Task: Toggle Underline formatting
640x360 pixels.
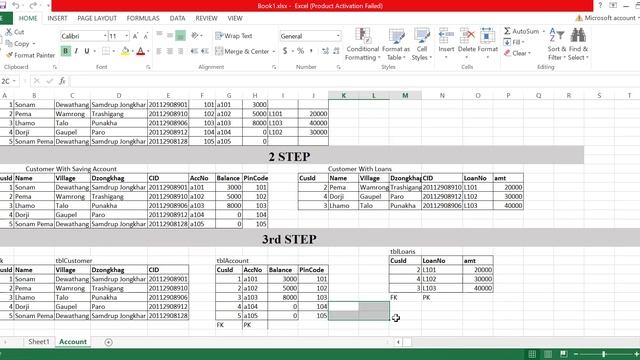Action: 87,51
